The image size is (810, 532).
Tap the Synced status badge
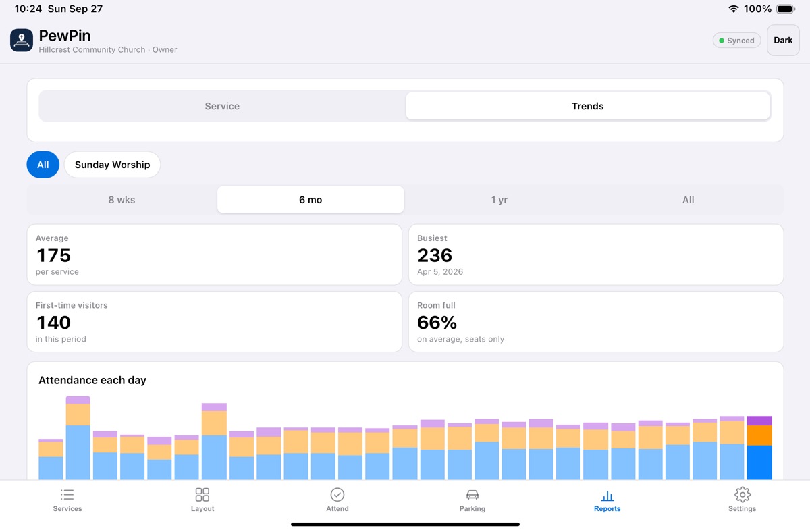click(x=736, y=41)
